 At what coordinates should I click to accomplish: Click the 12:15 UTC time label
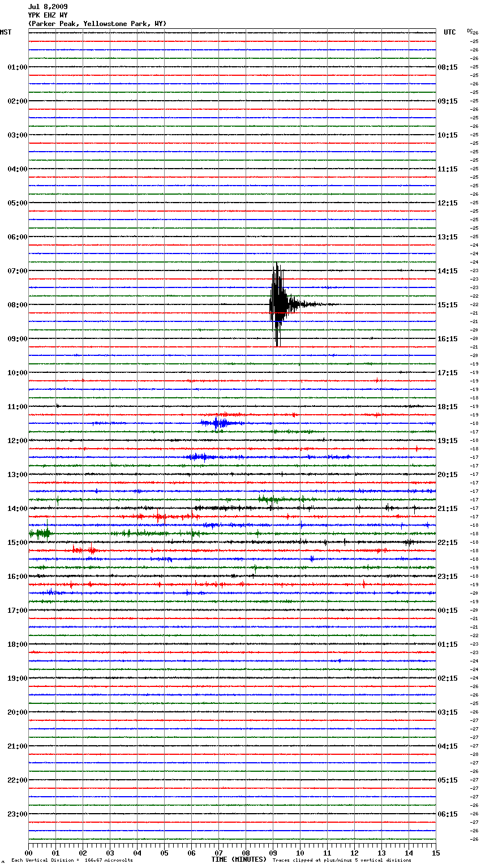tap(448, 203)
